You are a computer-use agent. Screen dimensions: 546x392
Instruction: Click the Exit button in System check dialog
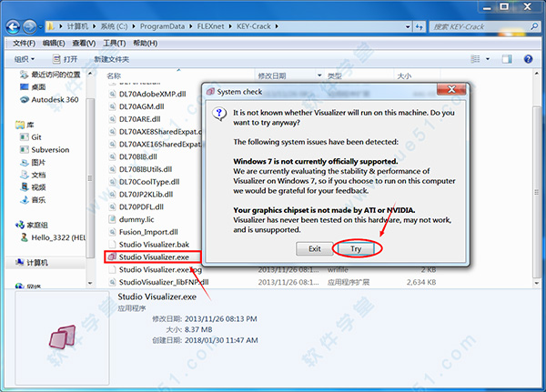[x=315, y=248]
